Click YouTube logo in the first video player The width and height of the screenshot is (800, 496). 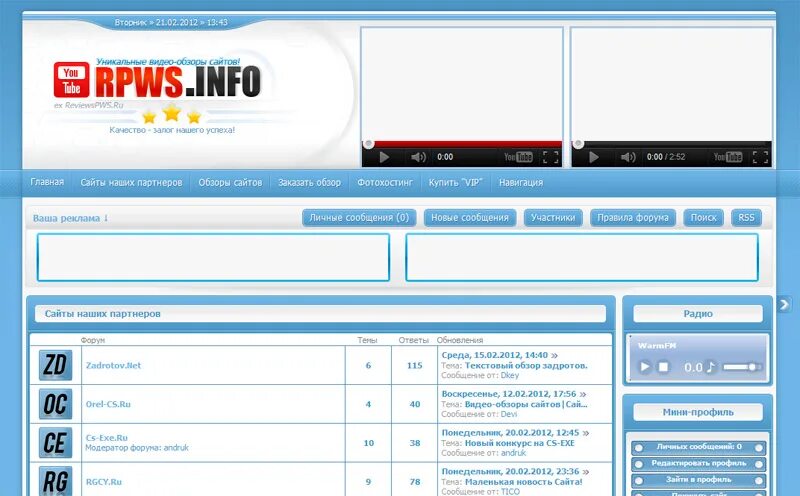[x=518, y=157]
